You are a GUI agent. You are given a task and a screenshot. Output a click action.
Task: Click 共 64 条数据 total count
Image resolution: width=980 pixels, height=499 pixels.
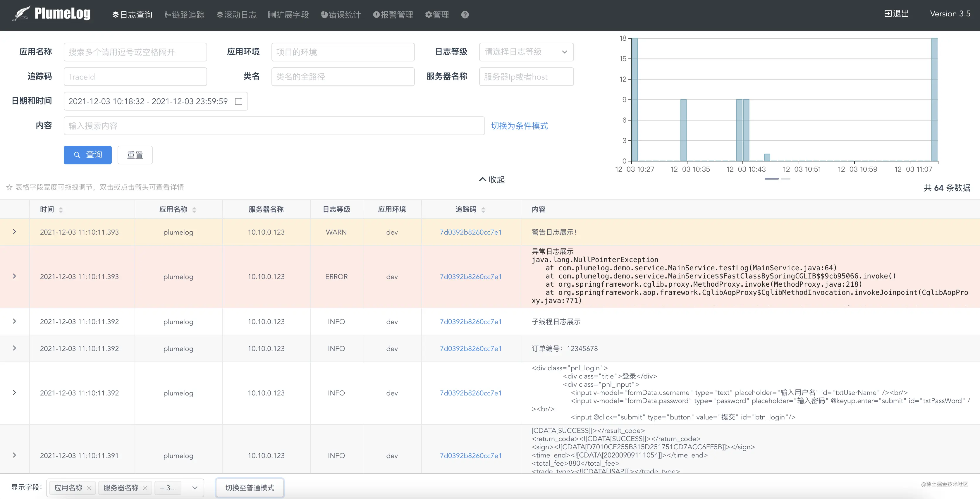coord(947,187)
